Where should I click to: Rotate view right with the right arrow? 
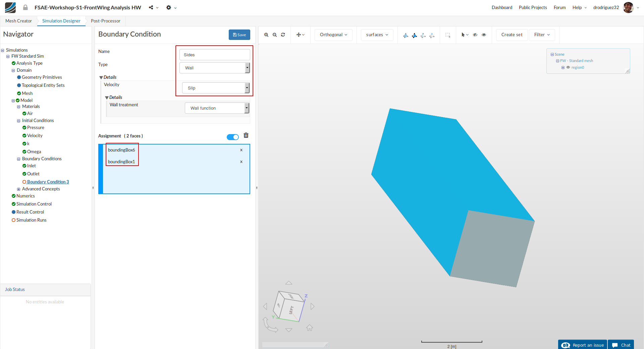[x=313, y=306]
